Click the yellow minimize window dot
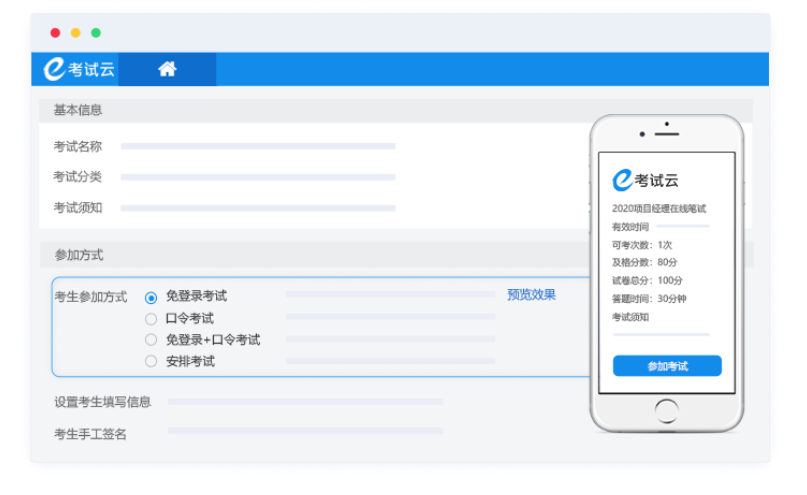Screen dimensions: 807x495 75,33
